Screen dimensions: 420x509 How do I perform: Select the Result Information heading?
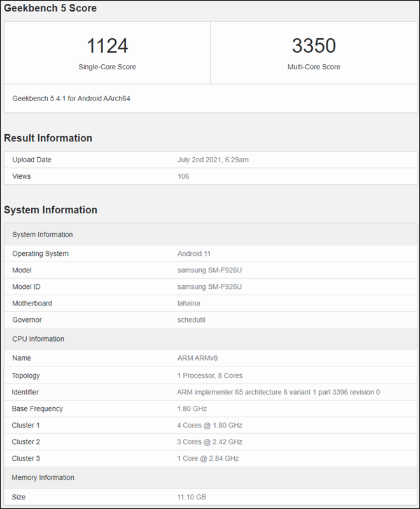pos(48,138)
